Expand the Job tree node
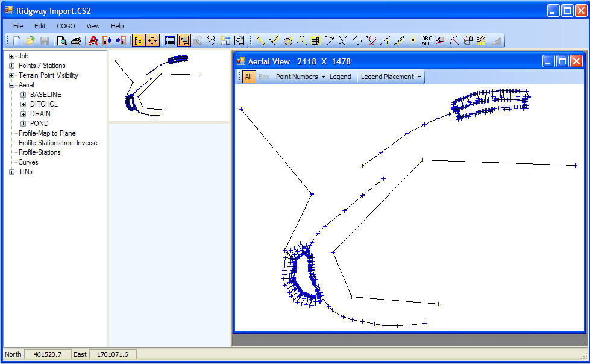The image size is (590, 364). (x=11, y=56)
